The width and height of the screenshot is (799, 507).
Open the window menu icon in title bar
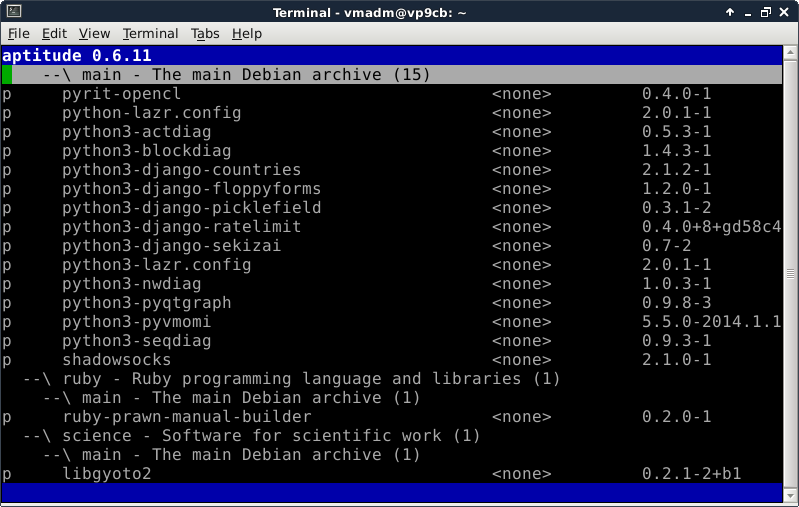tap(11, 11)
